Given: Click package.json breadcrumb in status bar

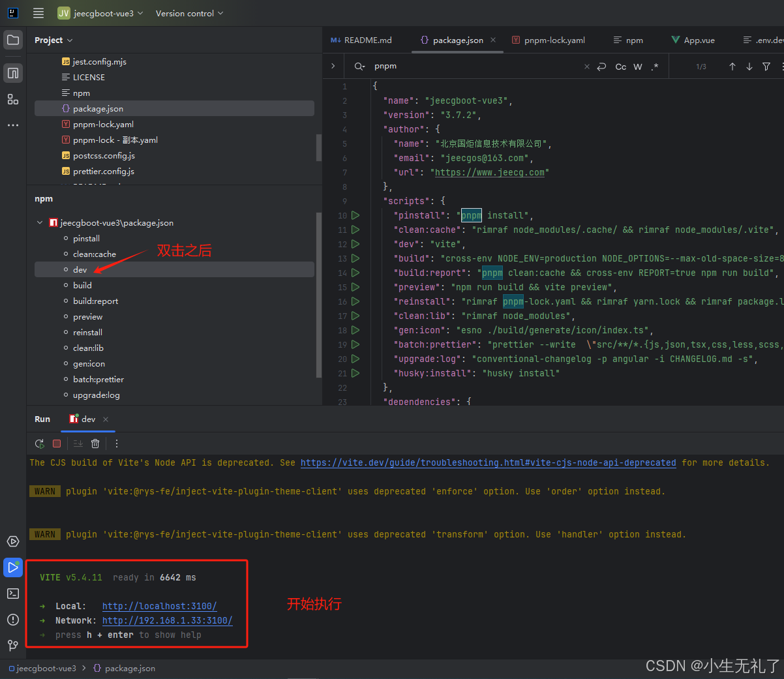Looking at the screenshot, I should (x=125, y=669).
